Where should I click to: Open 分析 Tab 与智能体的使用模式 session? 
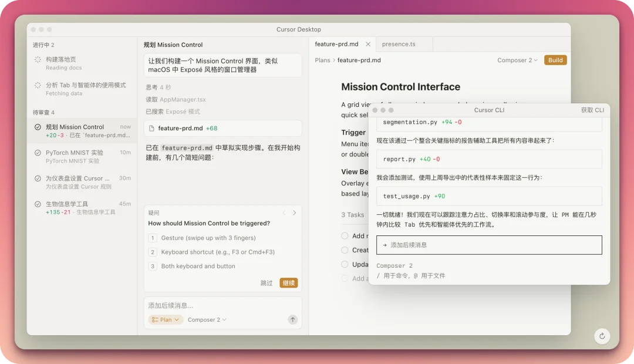(83, 89)
